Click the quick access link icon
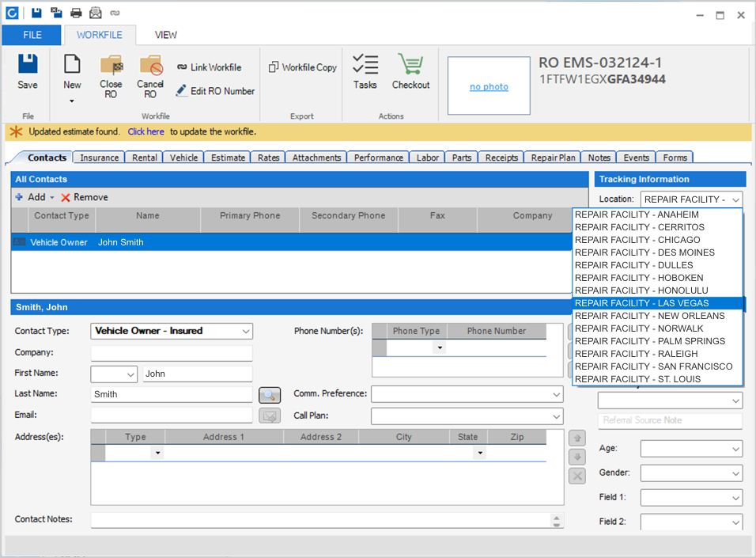The width and height of the screenshot is (756, 558). (x=115, y=13)
